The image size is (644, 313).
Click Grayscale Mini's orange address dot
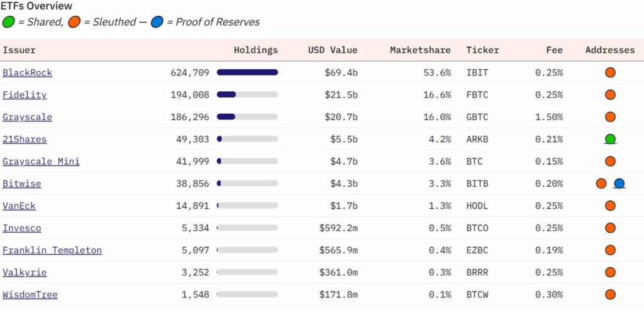(x=610, y=162)
